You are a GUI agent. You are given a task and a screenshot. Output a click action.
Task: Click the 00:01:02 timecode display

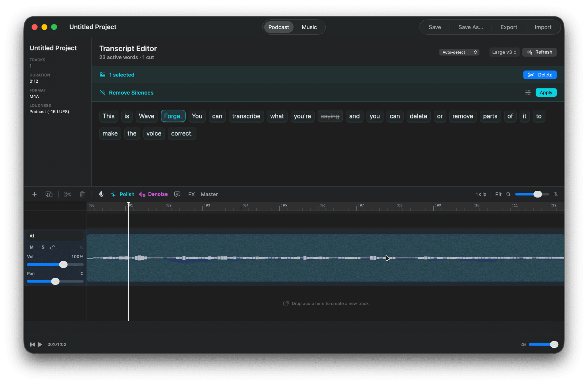[57, 345]
